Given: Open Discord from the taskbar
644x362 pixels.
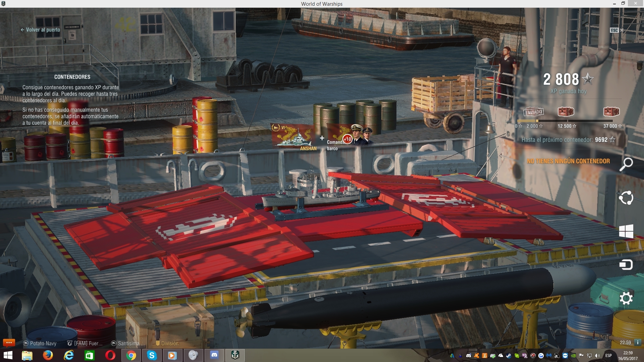Looking at the screenshot, I should click(x=214, y=355).
